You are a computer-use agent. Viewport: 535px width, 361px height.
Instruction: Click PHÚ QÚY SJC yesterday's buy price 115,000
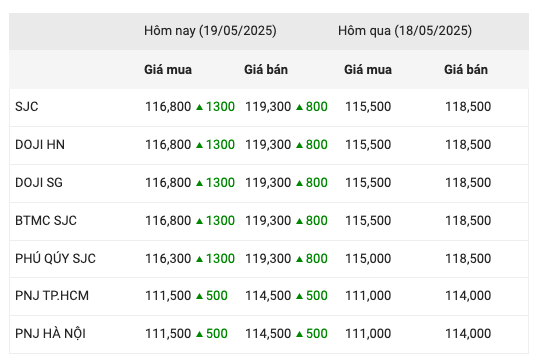tap(368, 259)
